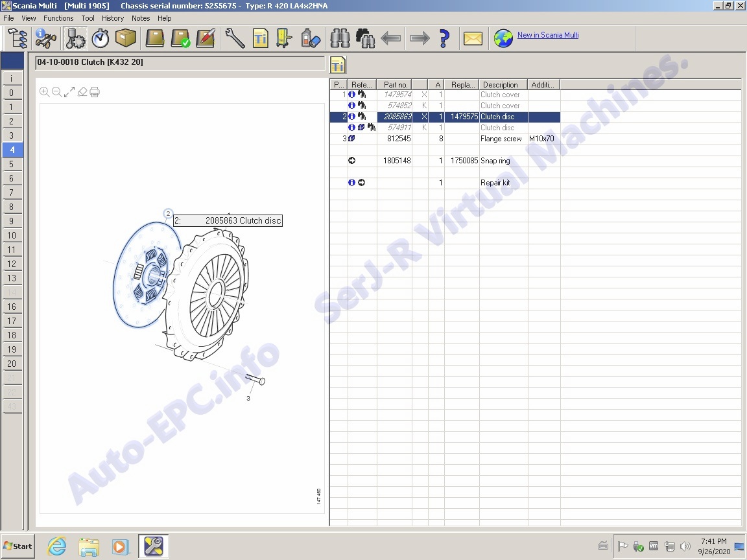Screen dimensions: 747x560
Task: Select main group 0 in sidebar
Action: 12,93
